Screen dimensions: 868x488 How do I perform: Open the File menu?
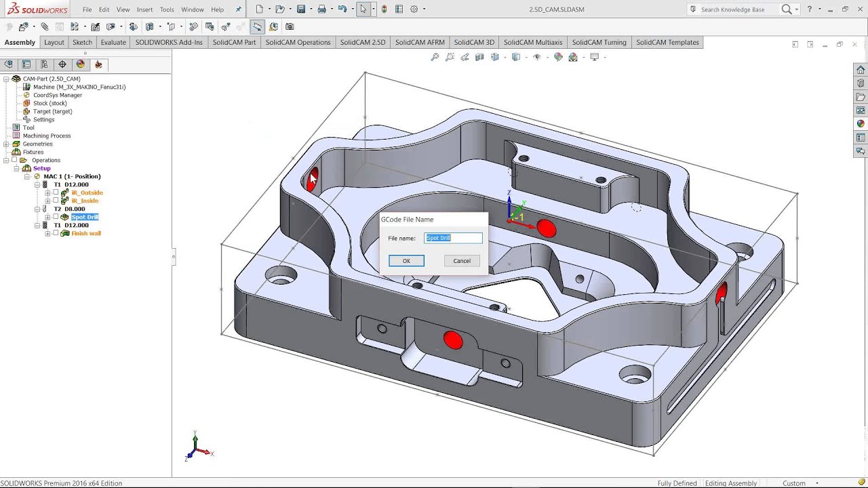87,9
